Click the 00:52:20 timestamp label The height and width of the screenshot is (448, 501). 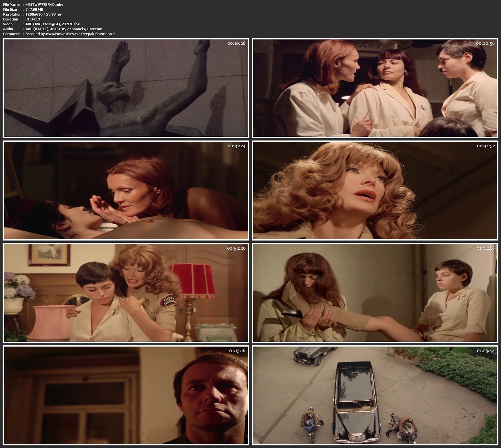(236, 248)
